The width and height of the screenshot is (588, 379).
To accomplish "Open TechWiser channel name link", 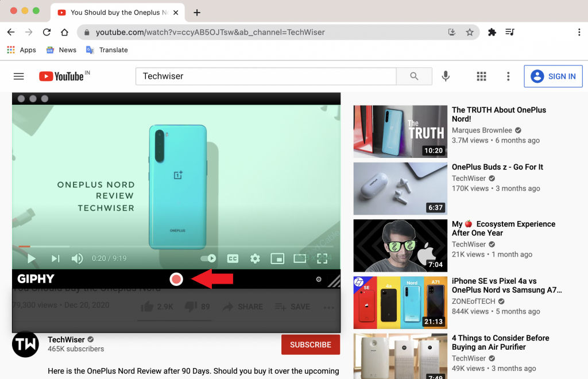I will pos(66,339).
